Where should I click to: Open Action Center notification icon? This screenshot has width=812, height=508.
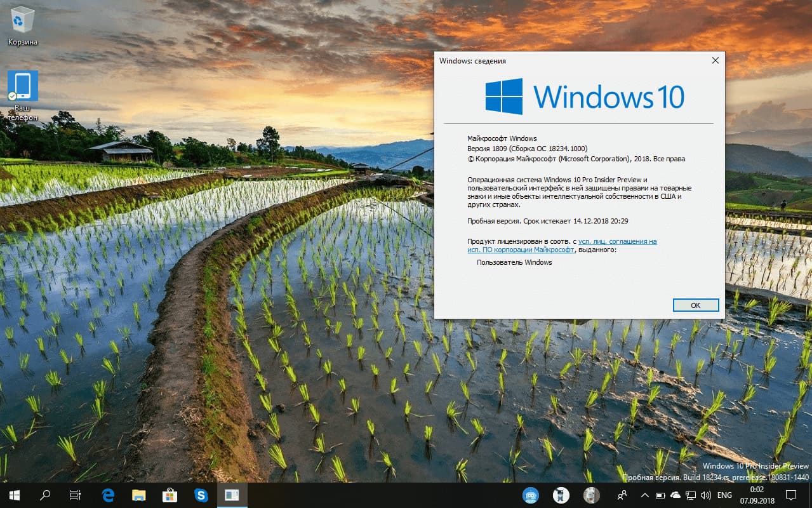[x=792, y=494]
